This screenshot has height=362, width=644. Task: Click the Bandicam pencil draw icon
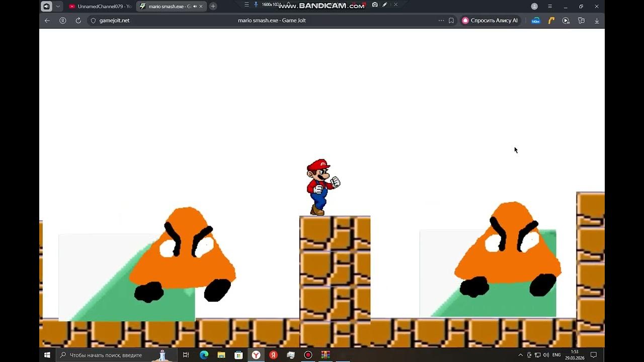pos(385,5)
